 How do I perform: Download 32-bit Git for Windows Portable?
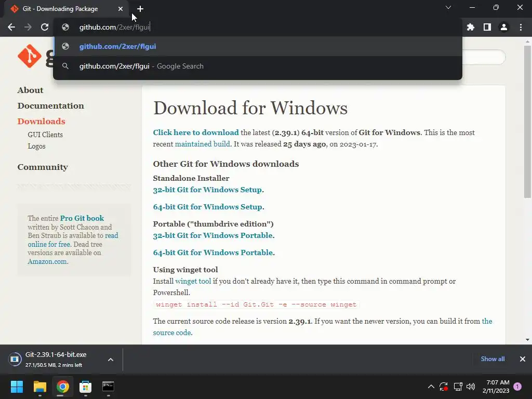[212, 235]
